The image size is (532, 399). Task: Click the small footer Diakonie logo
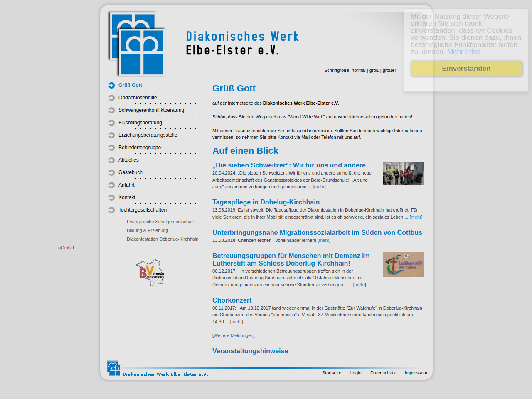[113, 368]
